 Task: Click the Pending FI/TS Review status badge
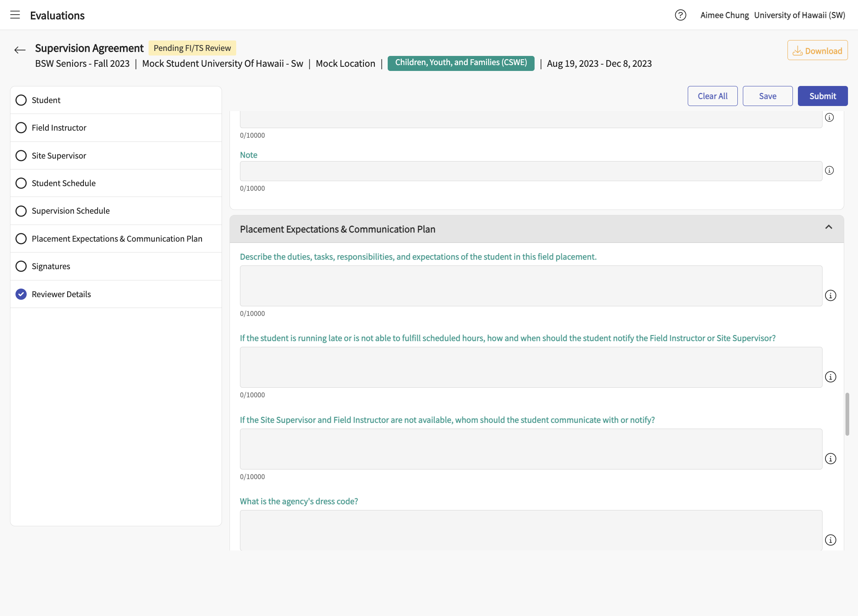tap(192, 48)
